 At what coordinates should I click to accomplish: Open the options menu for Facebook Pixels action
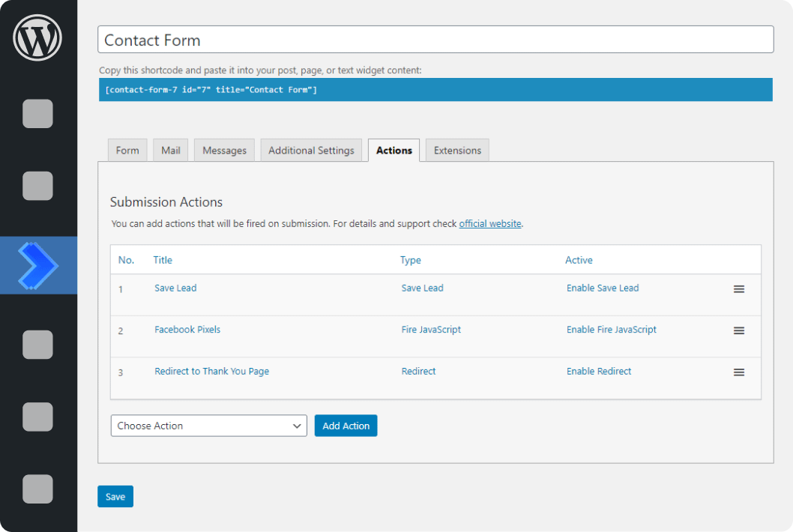pyautogui.click(x=739, y=330)
